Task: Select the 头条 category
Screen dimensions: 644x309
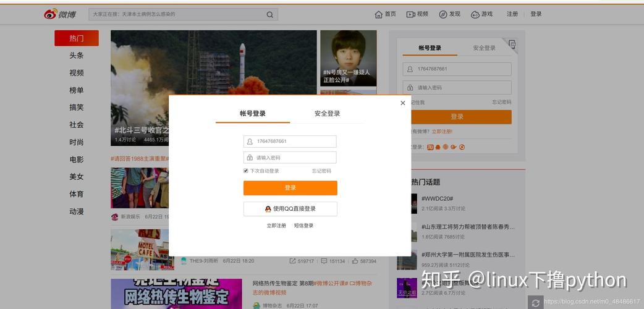Action: (x=77, y=56)
